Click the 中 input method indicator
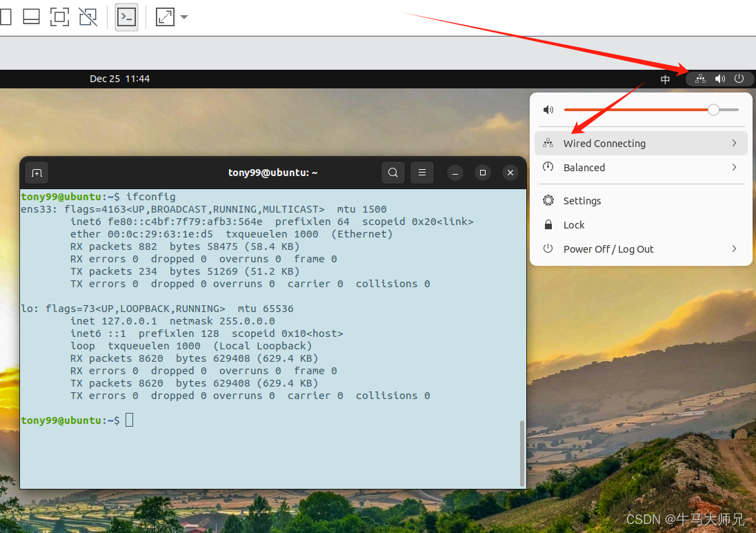Image resolution: width=756 pixels, height=533 pixels. [664, 79]
